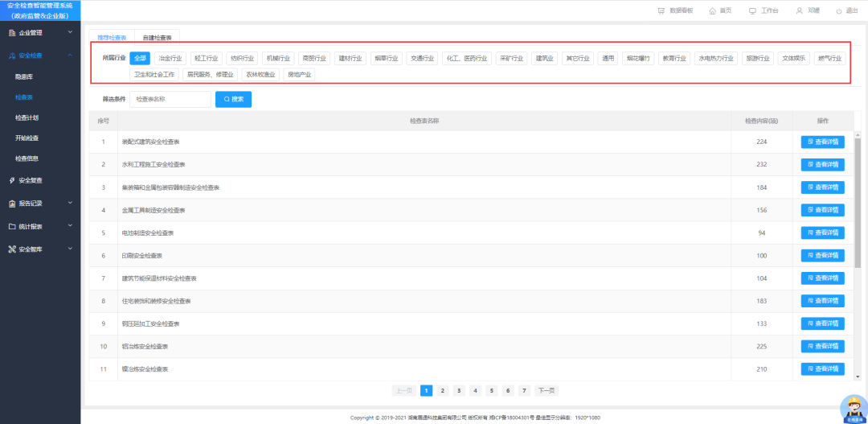View details for 装配式建筑安全检查表
The image size is (868, 424).
[x=823, y=142]
